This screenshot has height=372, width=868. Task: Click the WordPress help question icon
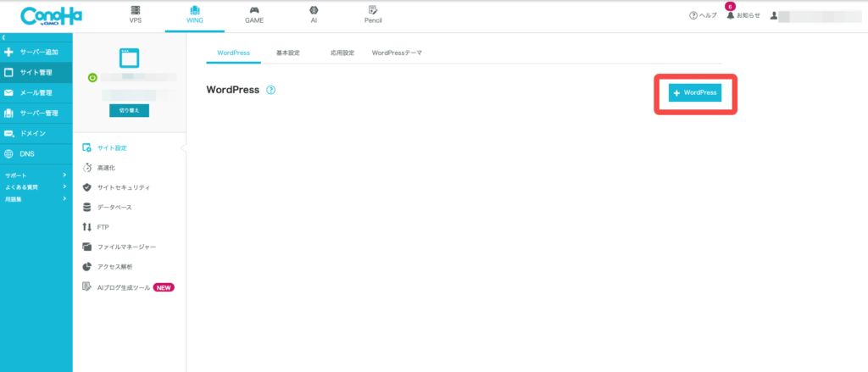(x=270, y=90)
